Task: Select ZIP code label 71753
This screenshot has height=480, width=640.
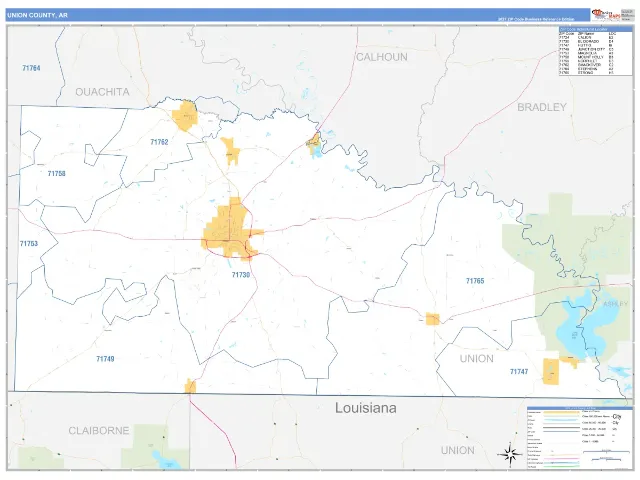Action: click(29, 244)
